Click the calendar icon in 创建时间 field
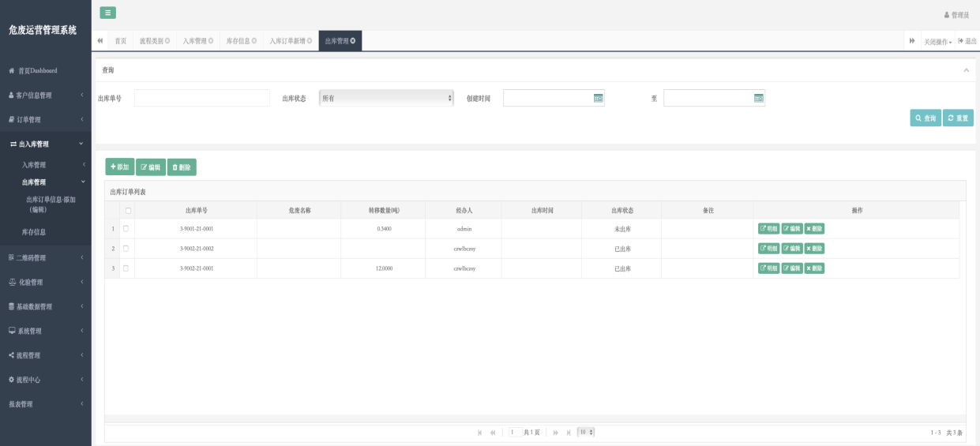 point(598,98)
